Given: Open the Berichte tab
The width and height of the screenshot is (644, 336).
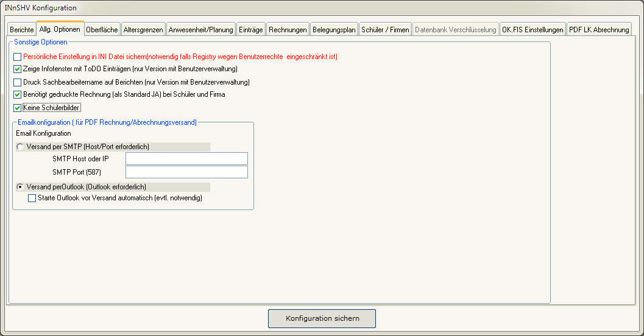Looking at the screenshot, I should tap(22, 30).
